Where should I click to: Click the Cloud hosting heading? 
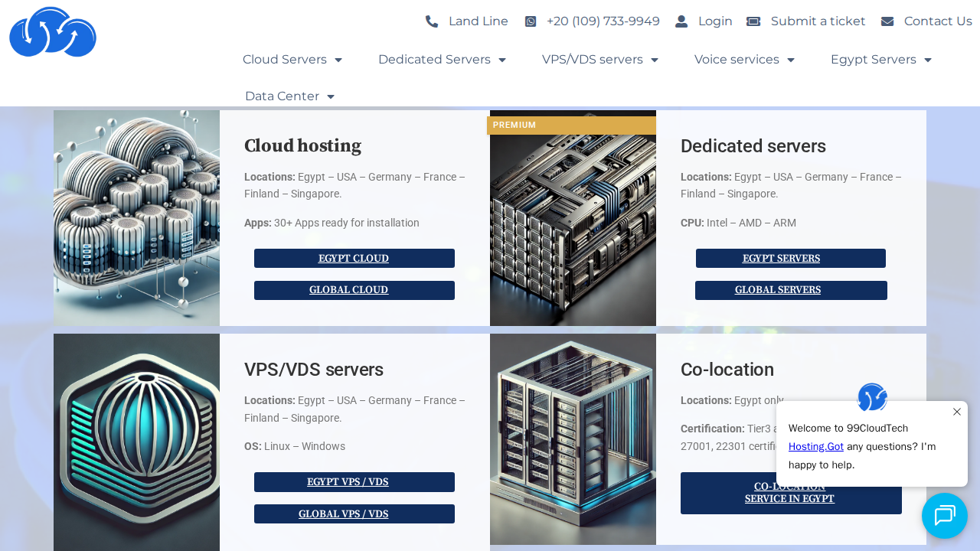302,146
